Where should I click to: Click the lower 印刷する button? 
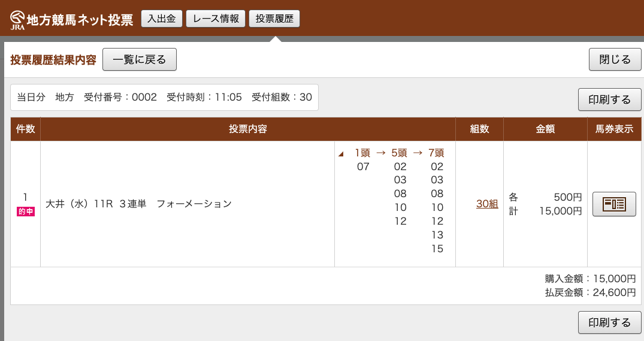609,322
